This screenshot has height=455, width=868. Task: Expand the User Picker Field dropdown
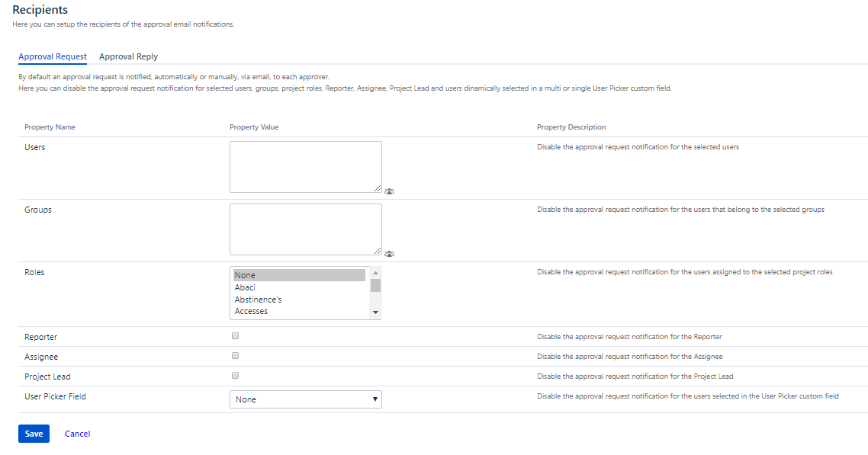(x=305, y=399)
